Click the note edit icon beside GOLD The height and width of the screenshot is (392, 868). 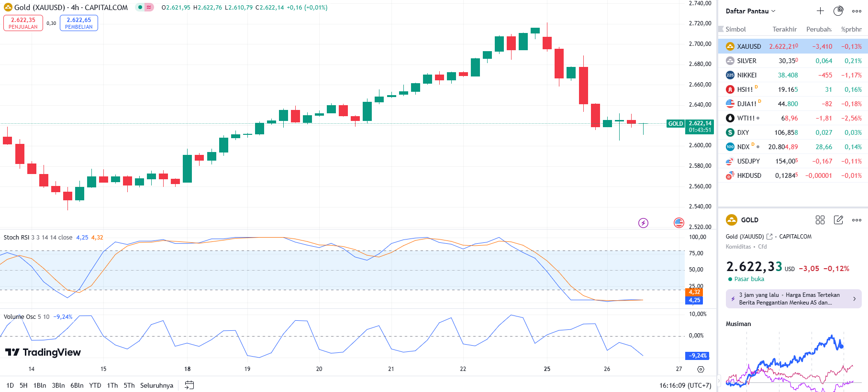click(838, 220)
